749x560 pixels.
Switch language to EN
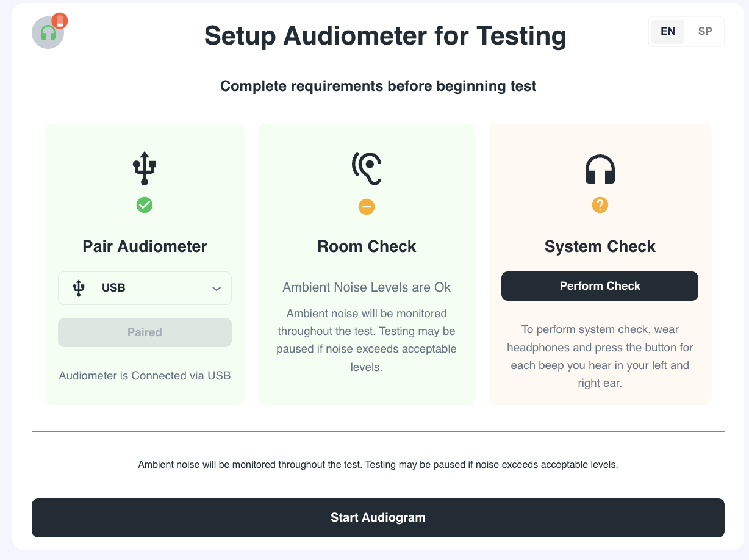coord(668,31)
